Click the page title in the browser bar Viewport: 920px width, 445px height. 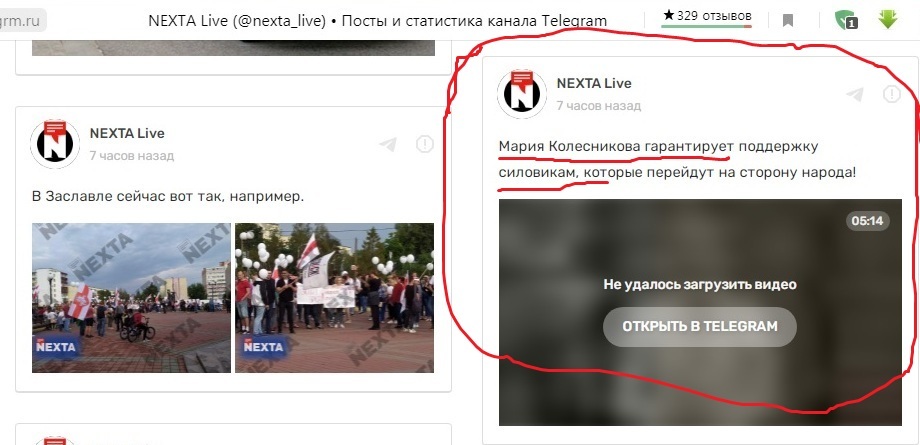pyautogui.click(x=378, y=21)
